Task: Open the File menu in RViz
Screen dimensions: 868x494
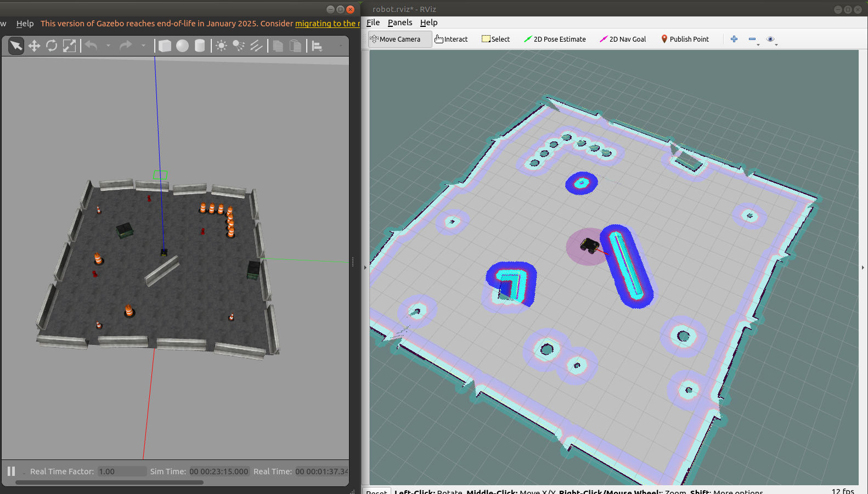Action: 373,22
